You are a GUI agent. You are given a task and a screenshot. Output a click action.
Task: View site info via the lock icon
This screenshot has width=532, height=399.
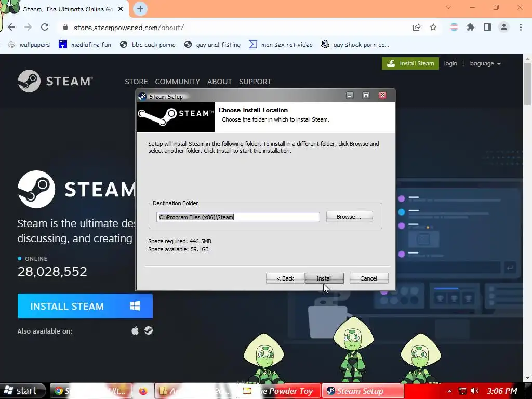pos(65,27)
